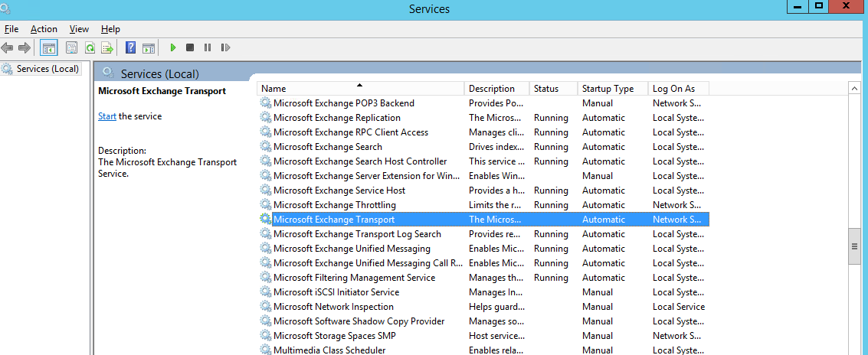This screenshot has height=355, width=868.
Task: Click the Refresh toolbar icon
Action: pyautogui.click(x=90, y=48)
